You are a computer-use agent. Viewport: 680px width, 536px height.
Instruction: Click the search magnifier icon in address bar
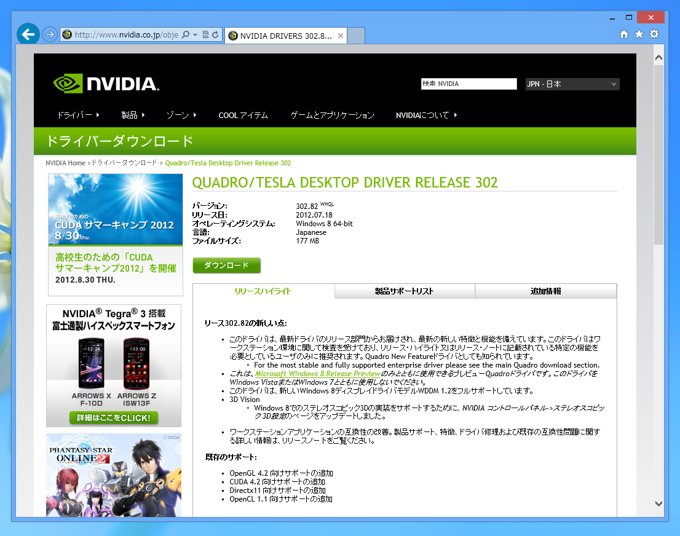click(186, 35)
